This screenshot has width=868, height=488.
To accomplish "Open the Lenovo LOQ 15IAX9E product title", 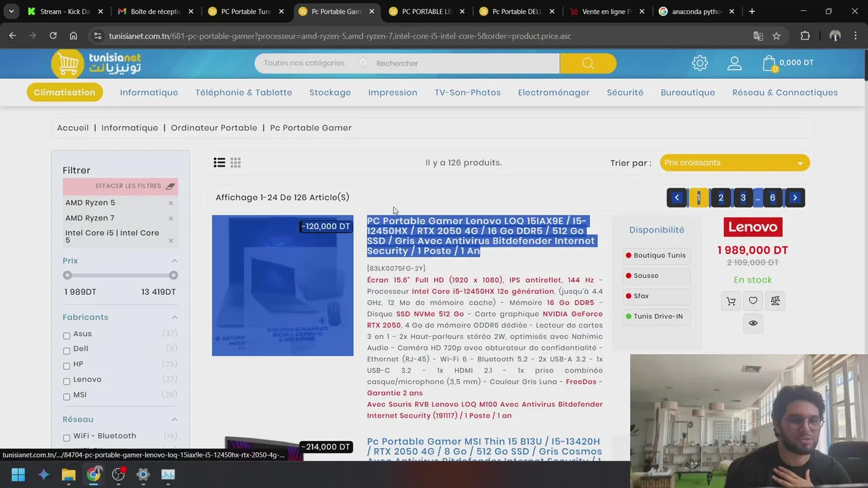I will coord(481,236).
